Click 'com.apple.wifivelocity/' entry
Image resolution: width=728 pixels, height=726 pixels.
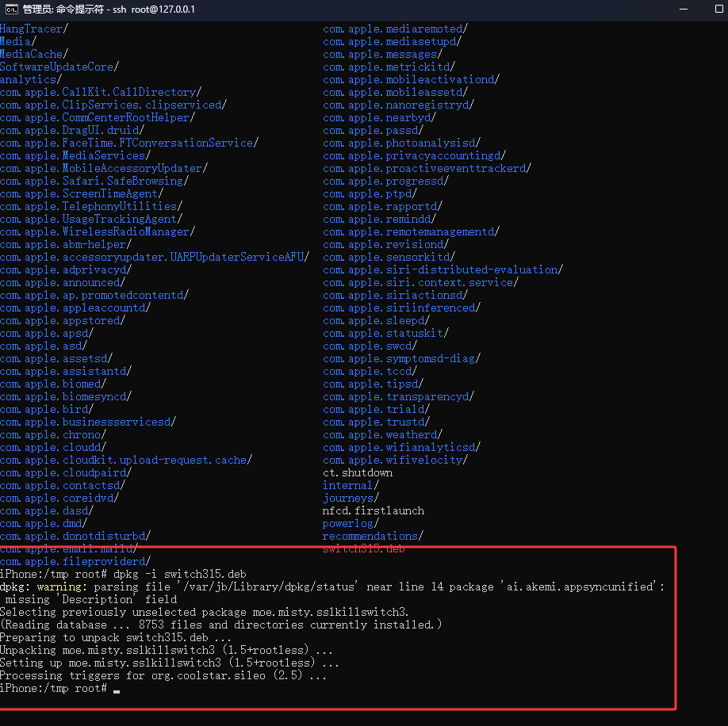[395, 460]
